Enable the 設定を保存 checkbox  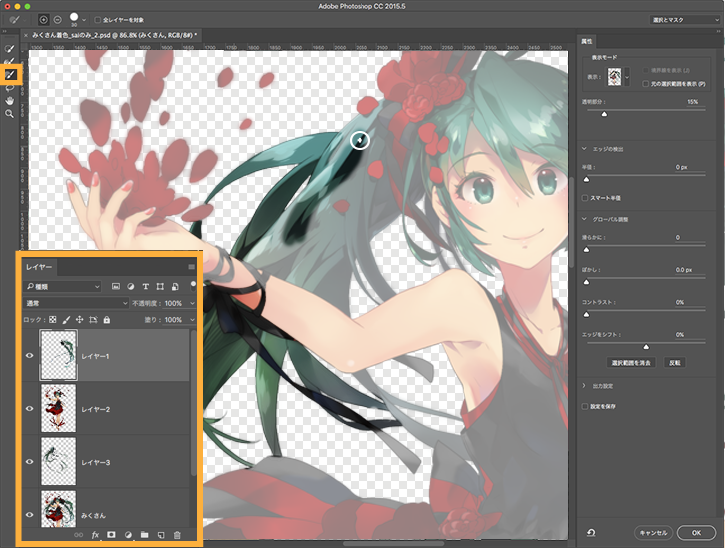[585, 406]
